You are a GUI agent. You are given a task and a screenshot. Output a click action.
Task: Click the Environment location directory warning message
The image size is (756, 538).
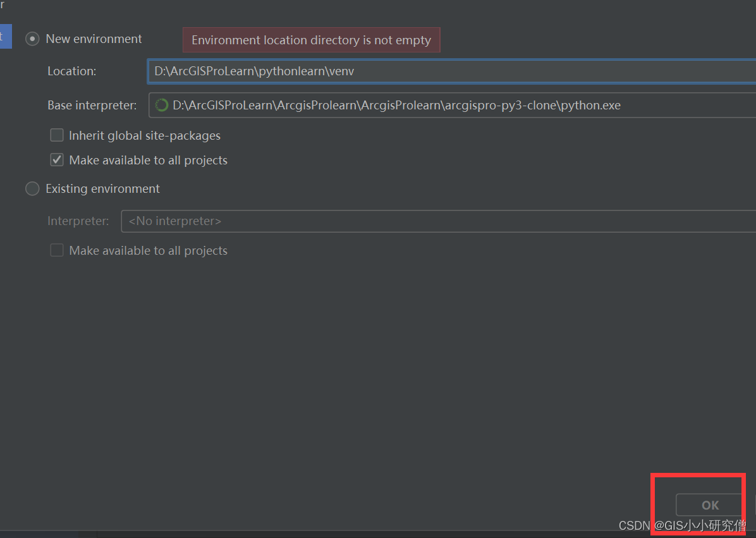tap(311, 40)
